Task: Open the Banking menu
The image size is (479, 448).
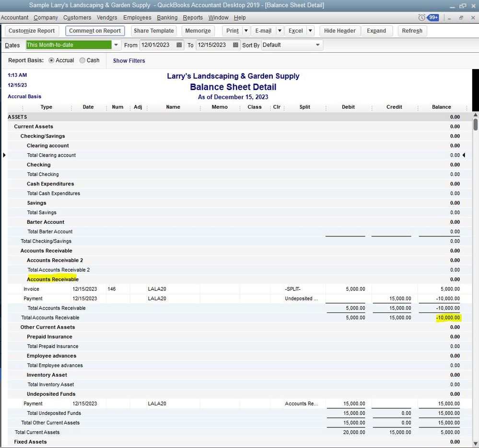Action: (167, 18)
